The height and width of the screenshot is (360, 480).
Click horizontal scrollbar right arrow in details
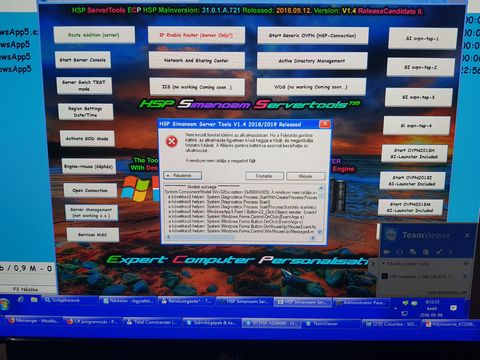(313, 238)
